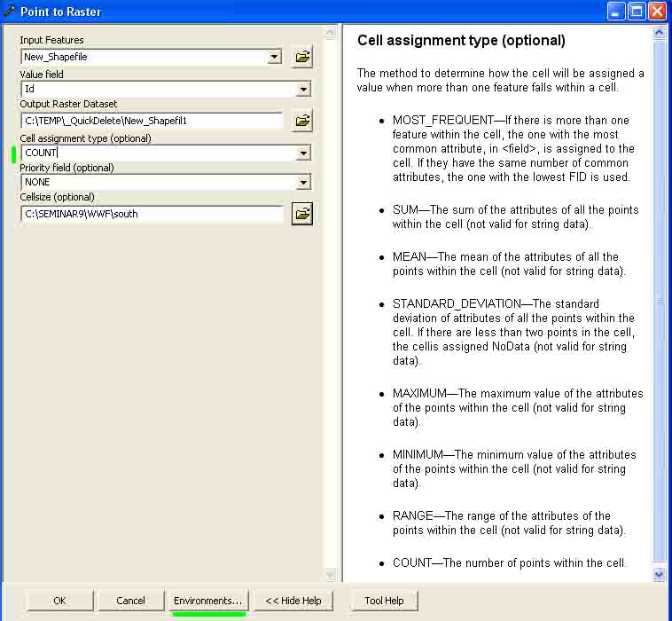Image resolution: width=672 pixels, height=621 pixels.
Task: Cancel the Point to Raster dialog
Action: 130,601
